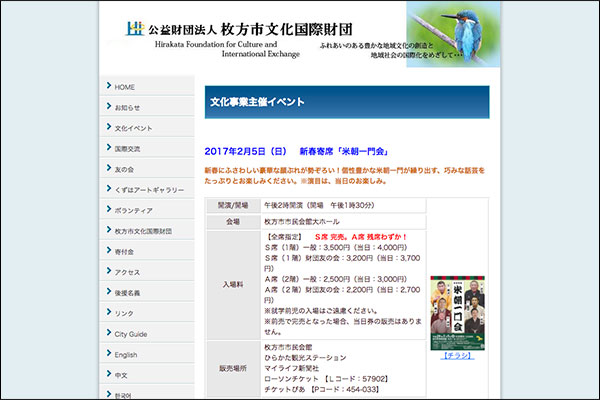Open the チラシ flyer link
Screen dimensions: 600x400
[457, 355]
